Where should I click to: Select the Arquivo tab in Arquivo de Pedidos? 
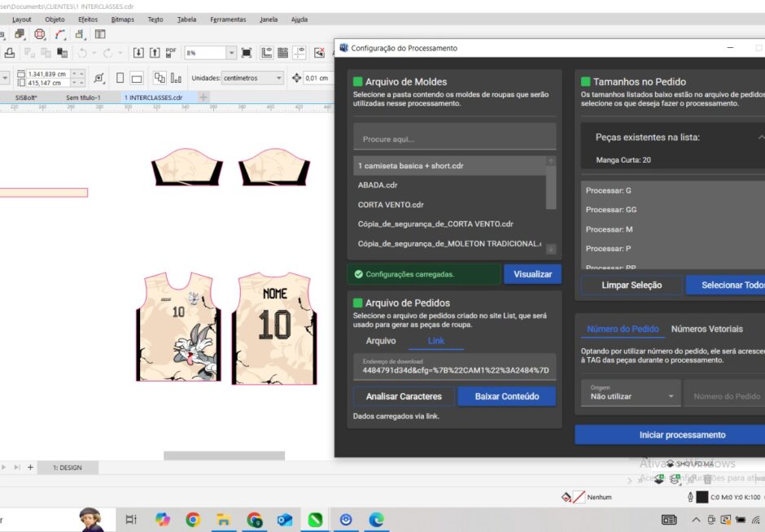pos(381,341)
